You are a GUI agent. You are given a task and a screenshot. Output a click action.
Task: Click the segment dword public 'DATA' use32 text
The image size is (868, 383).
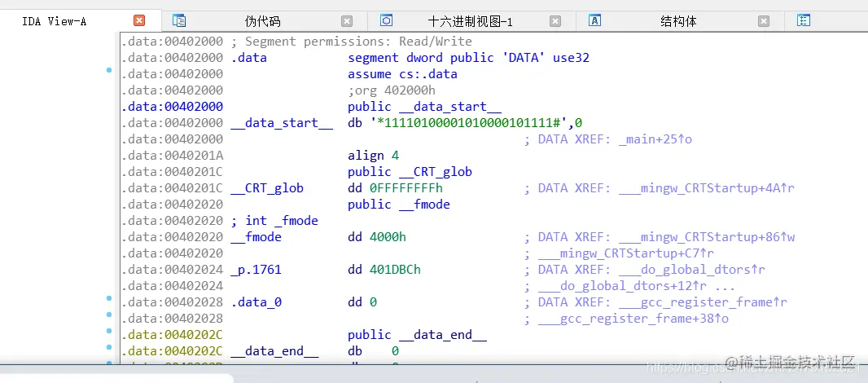(468, 58)
